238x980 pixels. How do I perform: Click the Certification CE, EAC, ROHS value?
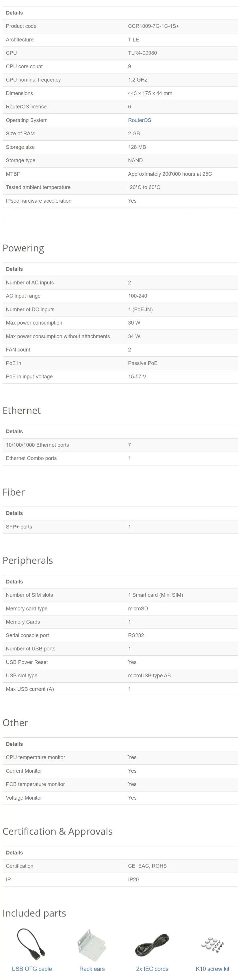coord(147,866)
